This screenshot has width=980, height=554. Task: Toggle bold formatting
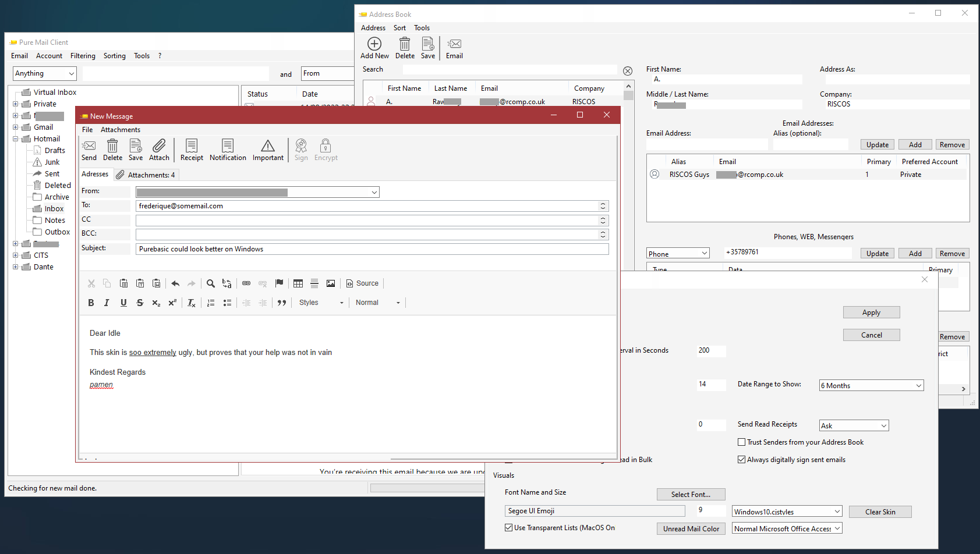pos(91,303)
